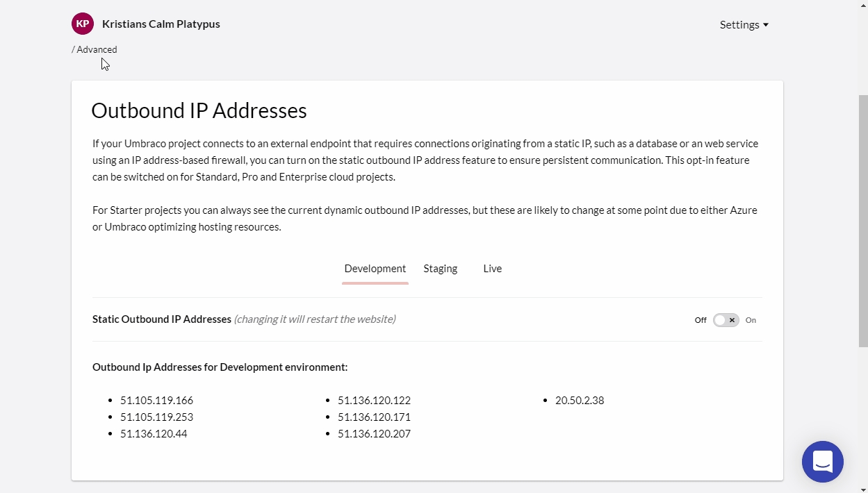
Task: Click the scrollbar up arrow
Action: tap(862, 6)
